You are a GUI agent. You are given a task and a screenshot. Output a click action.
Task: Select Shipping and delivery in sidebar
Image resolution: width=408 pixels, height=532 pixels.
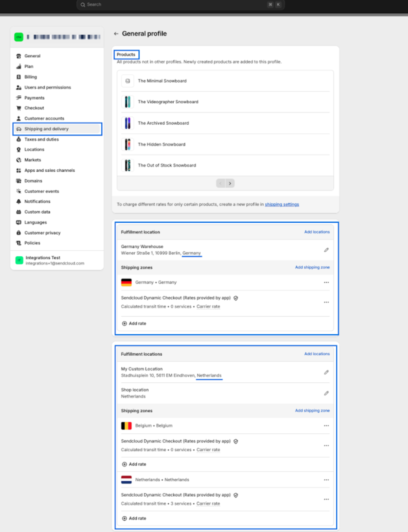57,129
